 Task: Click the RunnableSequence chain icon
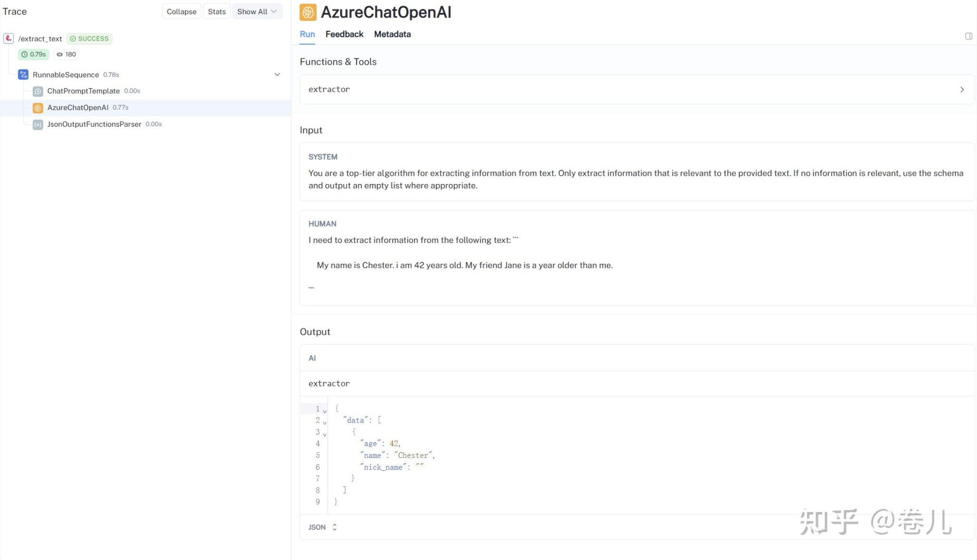point(23,74)
